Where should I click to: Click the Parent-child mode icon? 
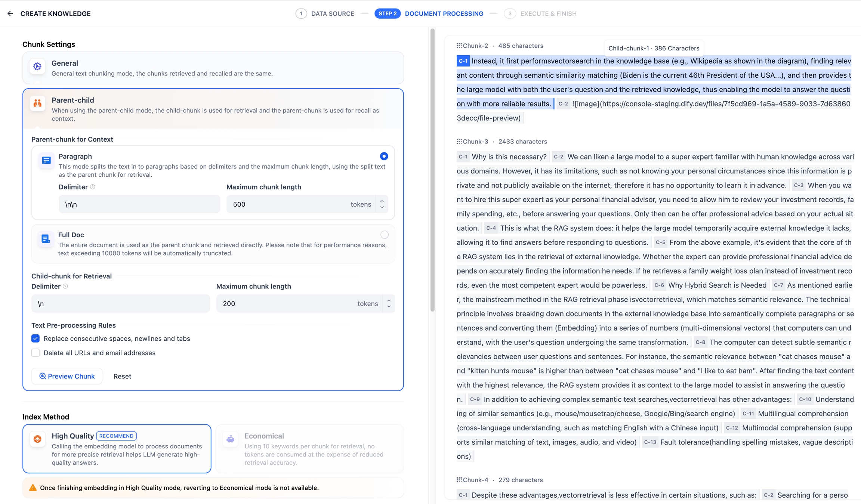pos(37,103)
